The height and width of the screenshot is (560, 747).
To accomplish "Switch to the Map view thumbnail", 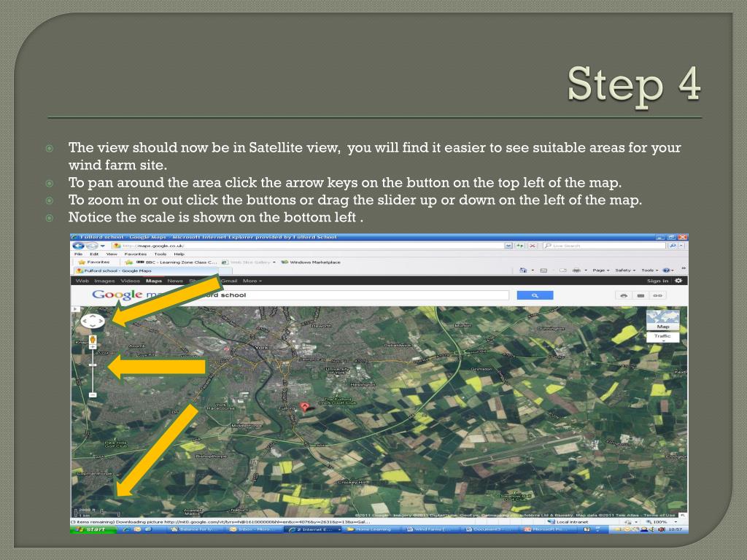I will (662, 320).
